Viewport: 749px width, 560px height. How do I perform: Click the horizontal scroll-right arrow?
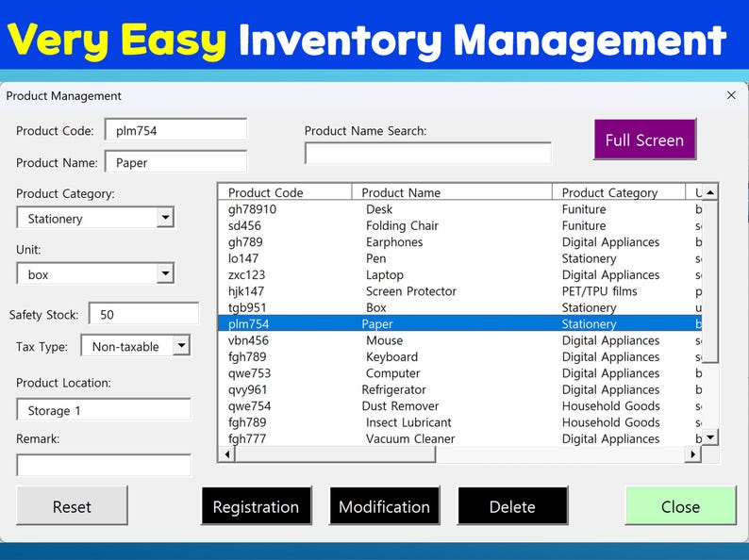[693, 454]
